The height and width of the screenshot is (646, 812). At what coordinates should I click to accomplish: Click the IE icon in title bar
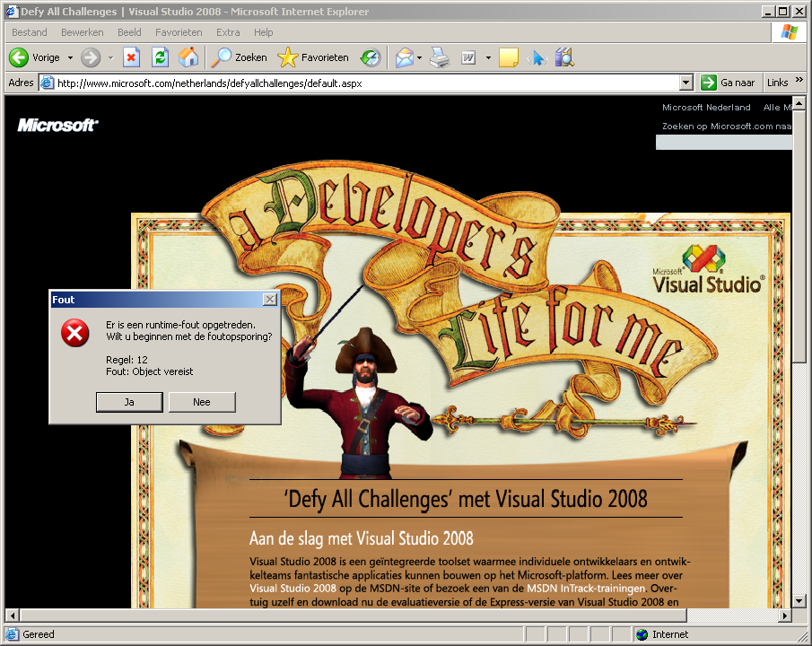point(13,11)
